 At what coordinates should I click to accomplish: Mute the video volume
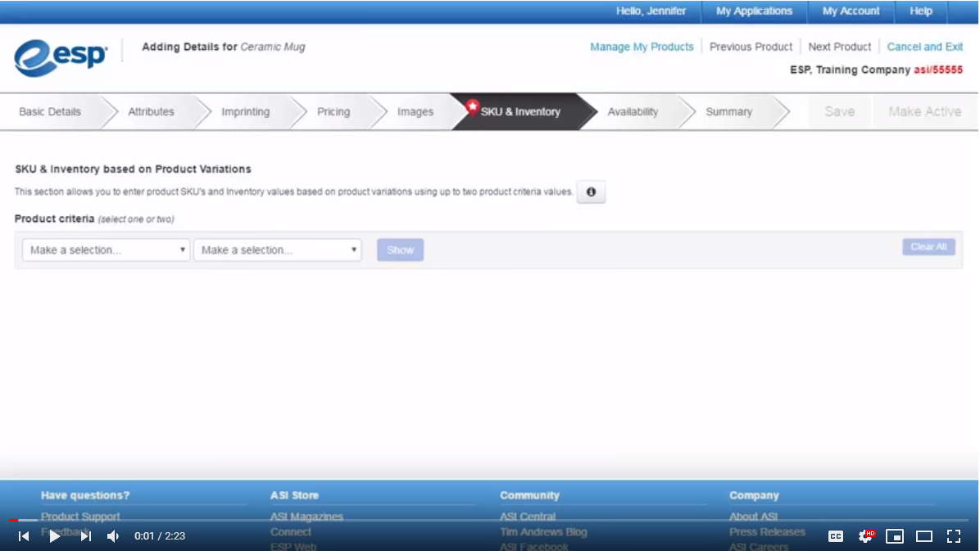pos(113,536)
